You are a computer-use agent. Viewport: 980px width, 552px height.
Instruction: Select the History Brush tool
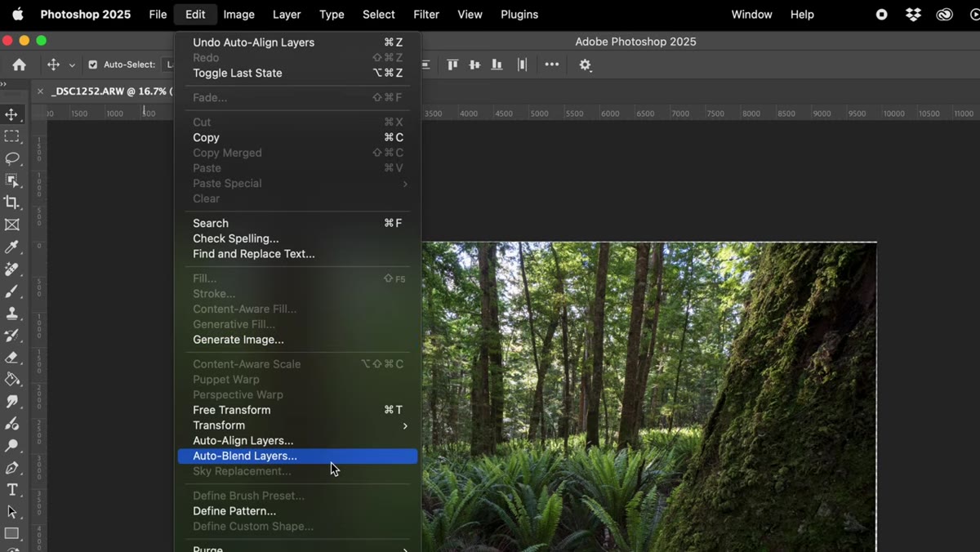pos(11,335)
